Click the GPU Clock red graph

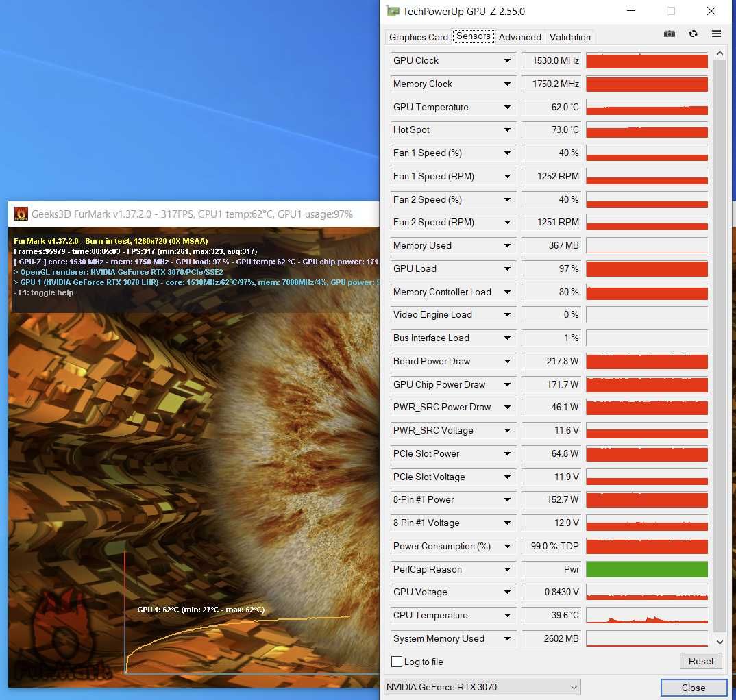(647, 61)
